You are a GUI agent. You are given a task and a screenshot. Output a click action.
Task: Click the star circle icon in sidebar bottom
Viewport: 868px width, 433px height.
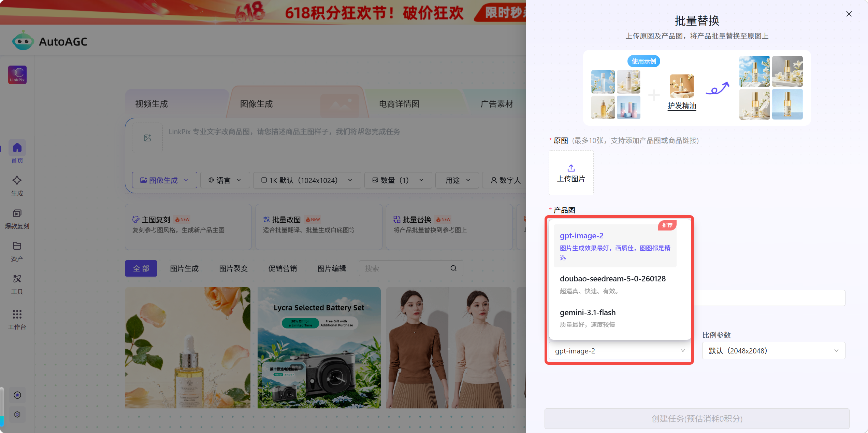(x=17, y=395)
